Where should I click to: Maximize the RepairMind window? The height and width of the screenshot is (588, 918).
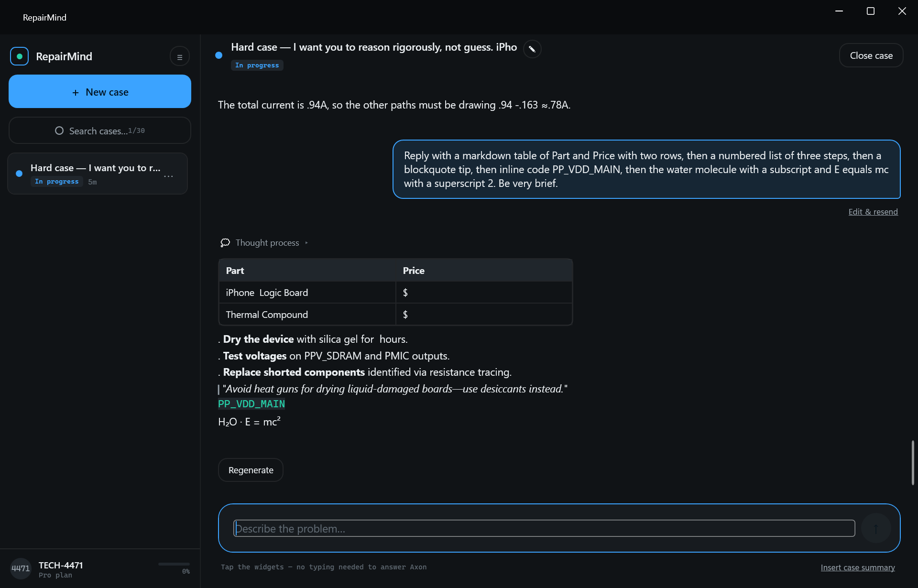[871, 11]
